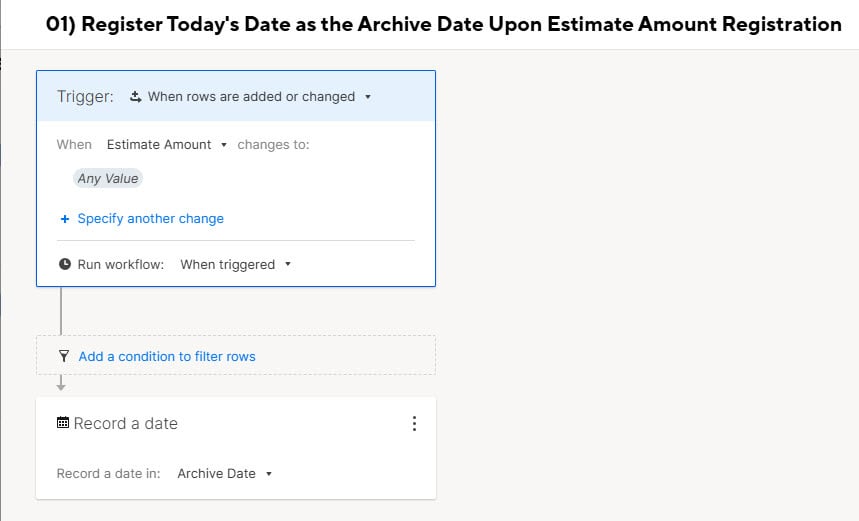This screenshot has width=859, height=521.
Task: Click the clock icon beside Run workflow
Action: pos(65,264)
